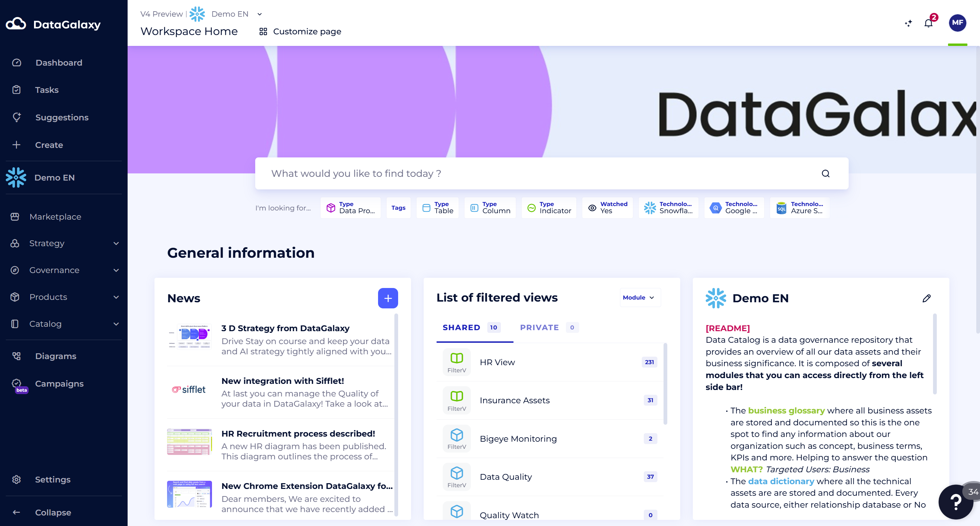Click the Customize page grid icon
980x526 pixels.
click(x=263, y=32)
